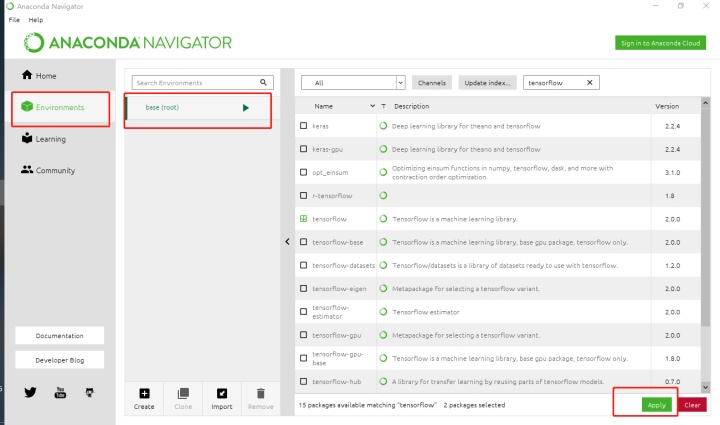
Task: Click the tensorflow-gpu-base package name
Action: pos(338,358)
